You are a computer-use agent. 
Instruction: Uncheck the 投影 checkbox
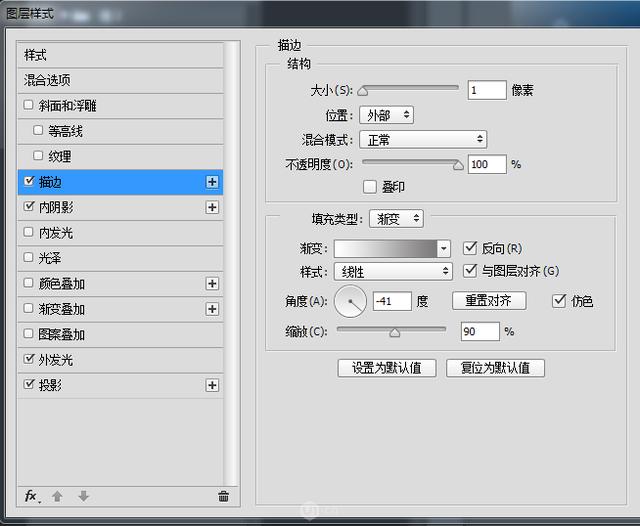click(x=29, y=384)
